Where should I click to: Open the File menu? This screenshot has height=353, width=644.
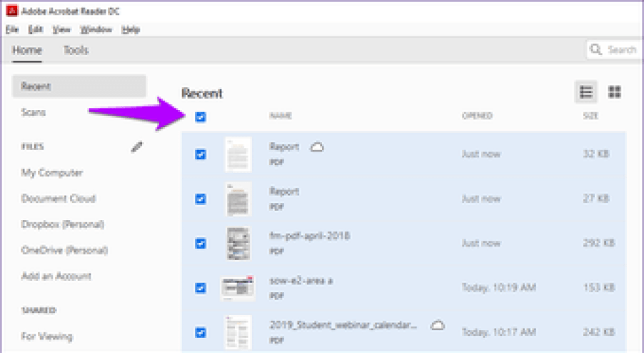[x=11, y=30]
